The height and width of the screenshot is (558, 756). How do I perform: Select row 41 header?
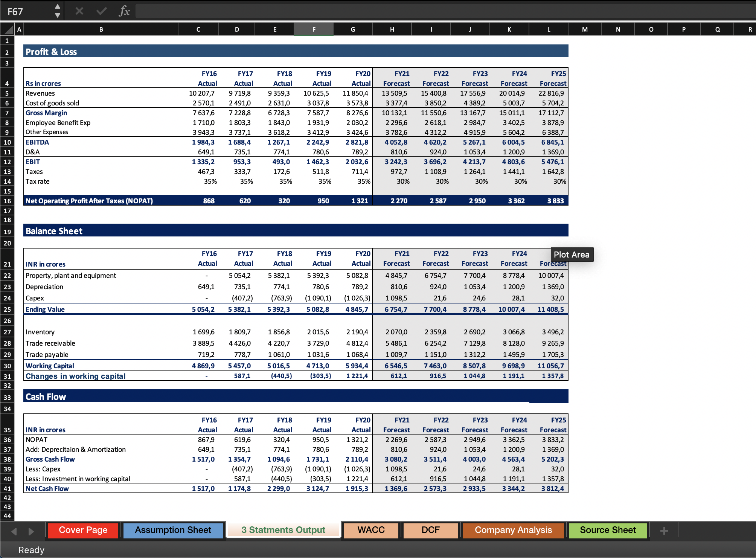(7, 489)
